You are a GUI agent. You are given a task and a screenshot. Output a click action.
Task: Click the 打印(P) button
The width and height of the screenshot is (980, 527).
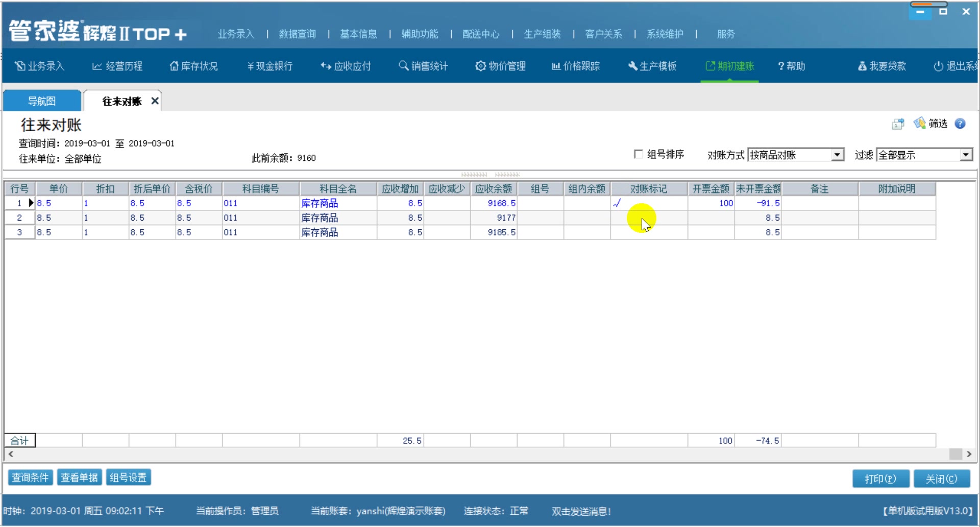coord(880,479)
